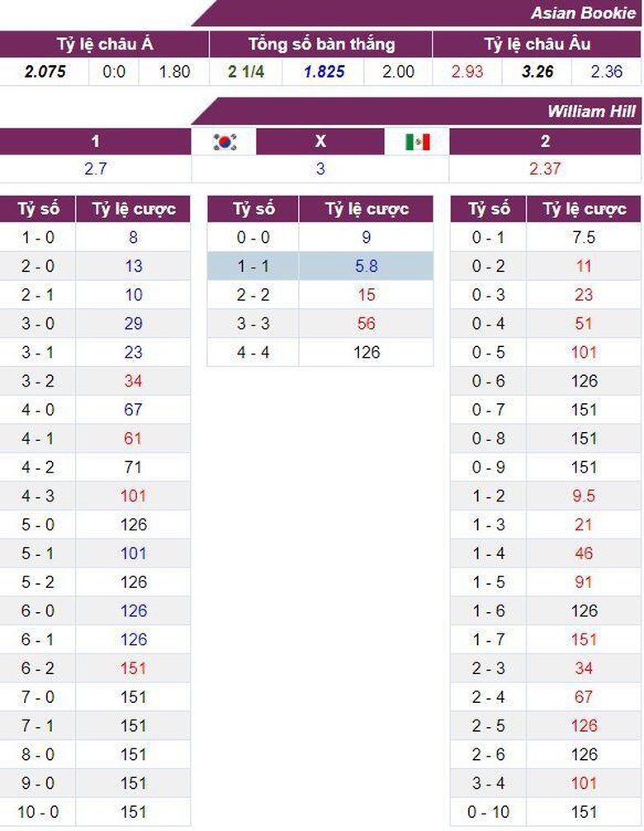Viewport: 644px width, 831px height.
Task: Select home win odds 2.7
Action: point(96,169)
